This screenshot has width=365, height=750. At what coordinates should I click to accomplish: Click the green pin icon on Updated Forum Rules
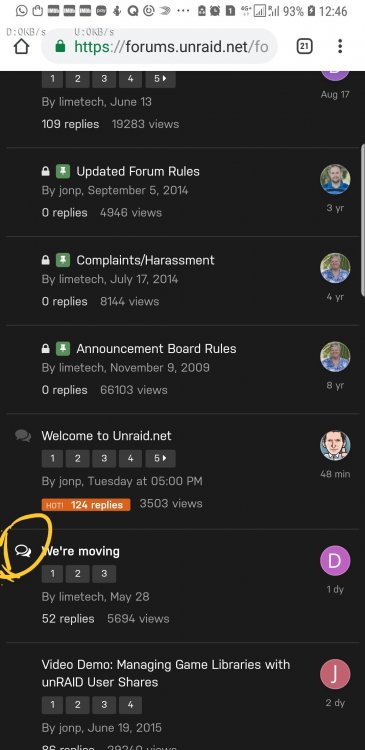(63, 171)
